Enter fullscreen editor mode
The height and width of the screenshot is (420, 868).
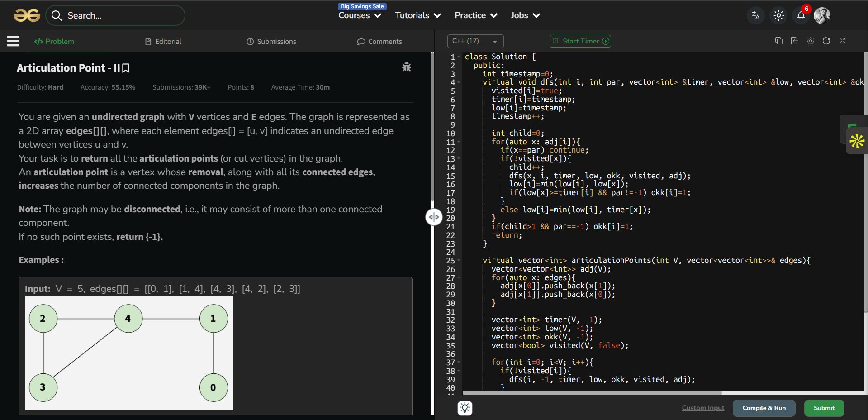point(842,41)
